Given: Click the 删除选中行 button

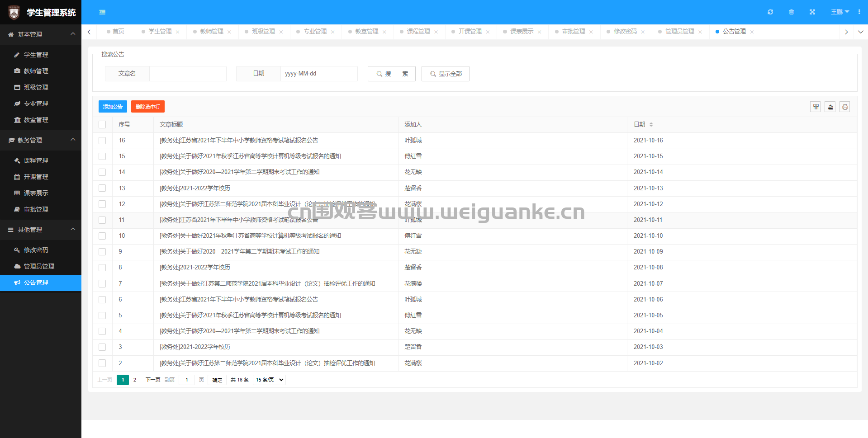Looking at the screenshot, I should coord(148,107).
